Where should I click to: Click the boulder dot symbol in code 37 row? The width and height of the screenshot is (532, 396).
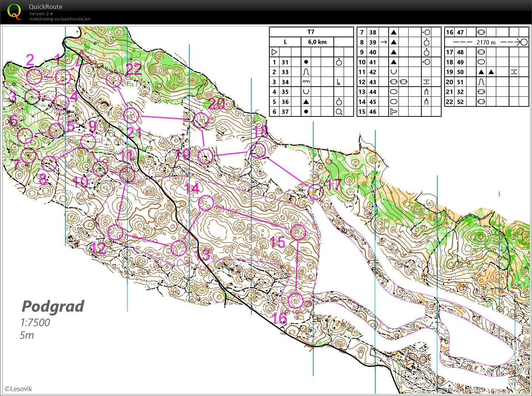(306, 112)
